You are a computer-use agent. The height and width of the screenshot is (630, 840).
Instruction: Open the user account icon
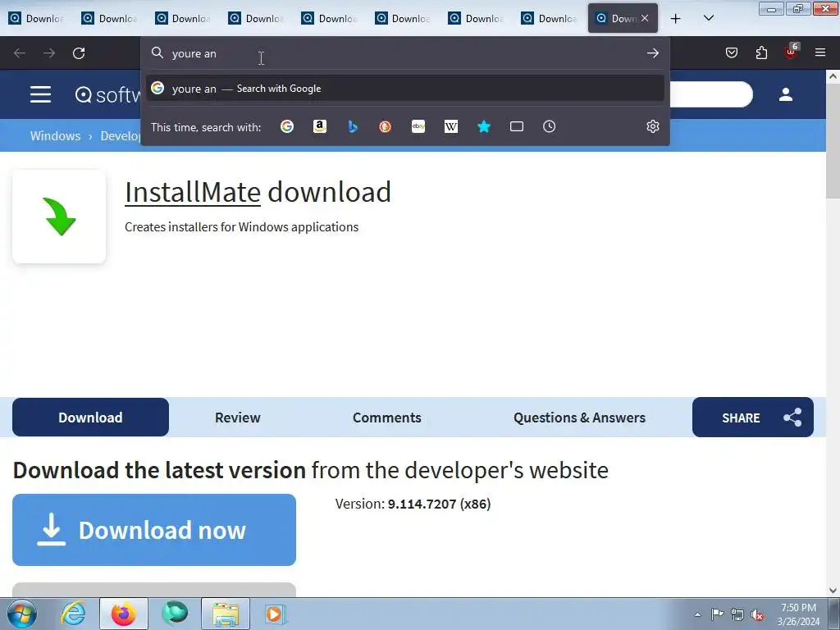point(786,94)
